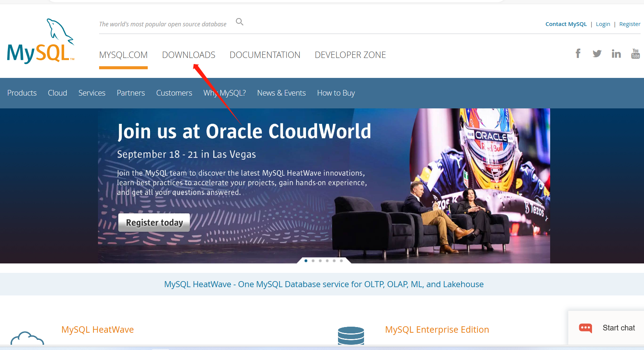The width and height of the screenshot is (644, 350).
Task: Open the How to Buy menu item
Action: point(336,93)
